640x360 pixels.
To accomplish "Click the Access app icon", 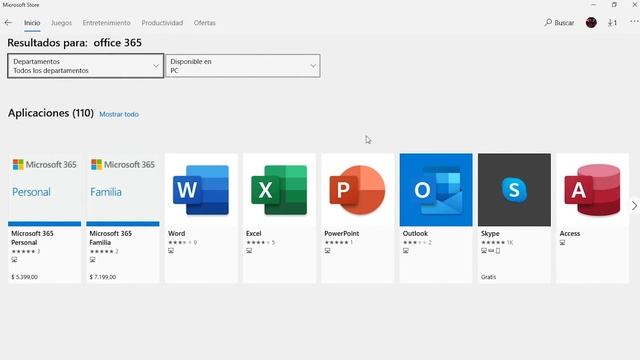I will tap(593, 190).
